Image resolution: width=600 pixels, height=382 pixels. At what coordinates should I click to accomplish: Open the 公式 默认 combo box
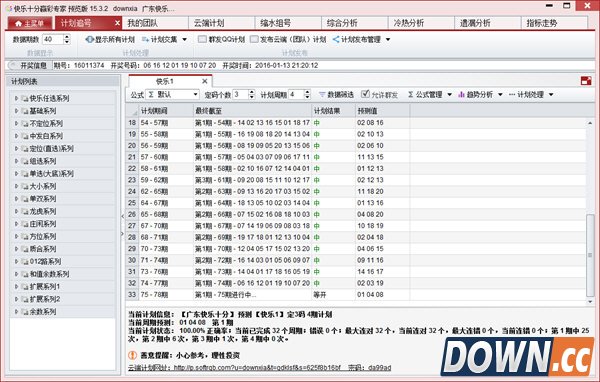(172, 95)
